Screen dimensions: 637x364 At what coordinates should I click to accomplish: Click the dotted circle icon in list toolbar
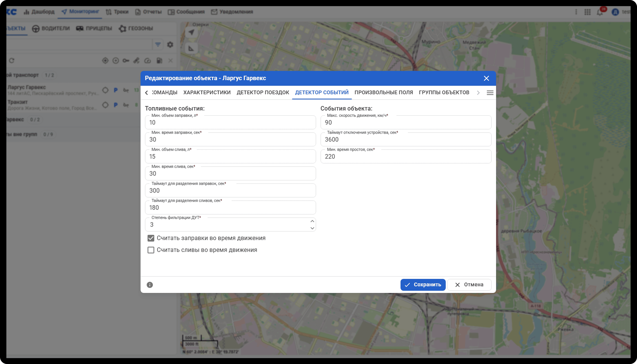[x=116, y=61]
